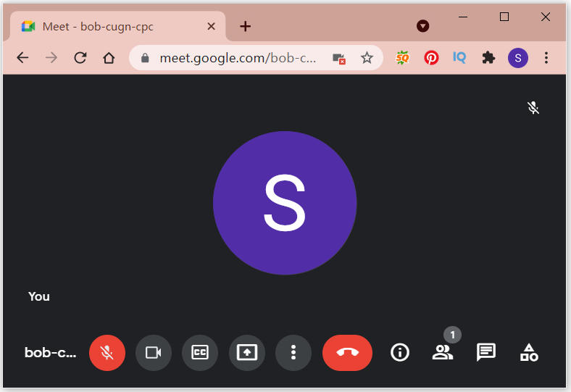Screen dimensions: 571x392
Task: Close the Chrome window
Action: click(546, 17)
